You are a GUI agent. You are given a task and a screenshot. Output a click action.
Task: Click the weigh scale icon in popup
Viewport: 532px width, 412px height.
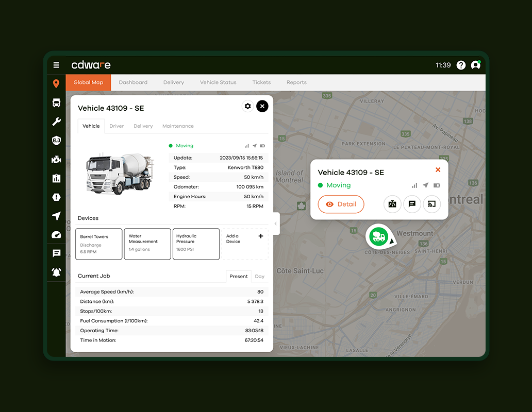[x=392, y=204]
